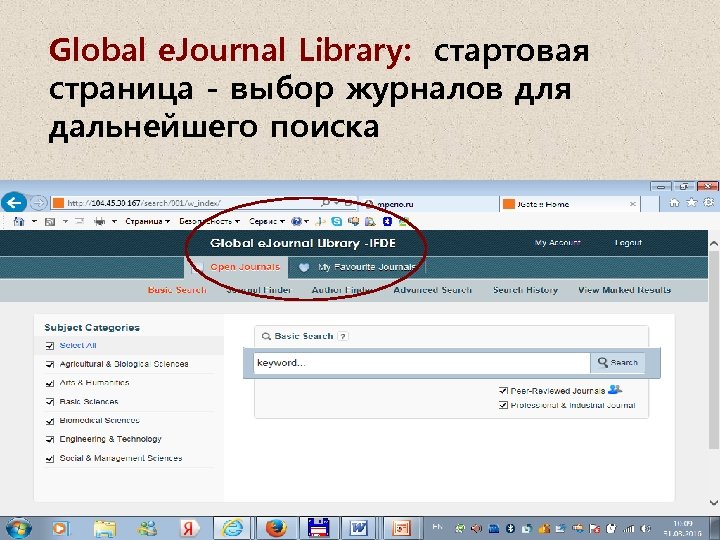Open the Безопасность menu
Screen dimensions: 720x540
pyautogui.click(x=209, y=221)
